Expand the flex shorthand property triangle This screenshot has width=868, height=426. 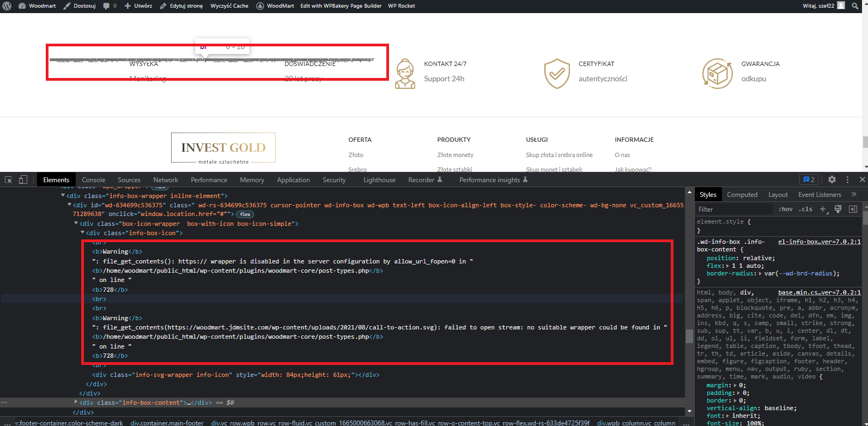pos(728,266)
